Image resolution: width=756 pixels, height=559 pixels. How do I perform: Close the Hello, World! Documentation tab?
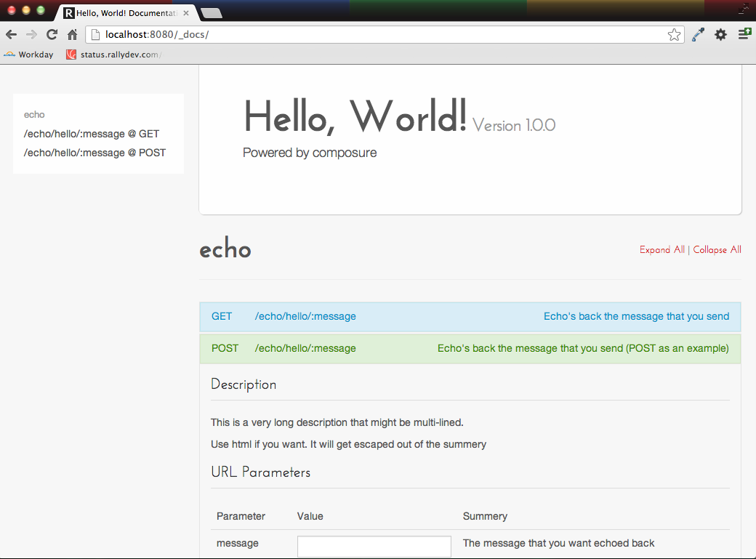186,12
